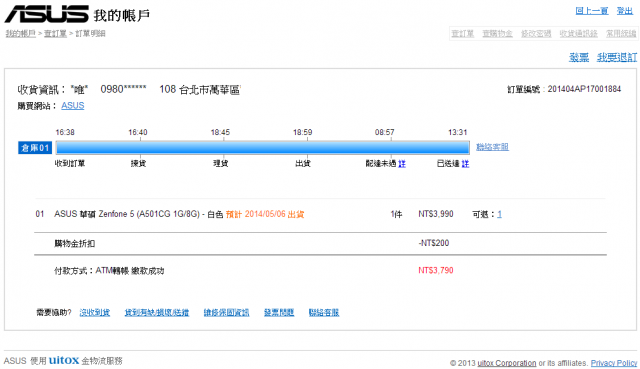This screenshot has height=369, width=640.
Task: Click the uitox logo in footer
Action: (64, 360)
